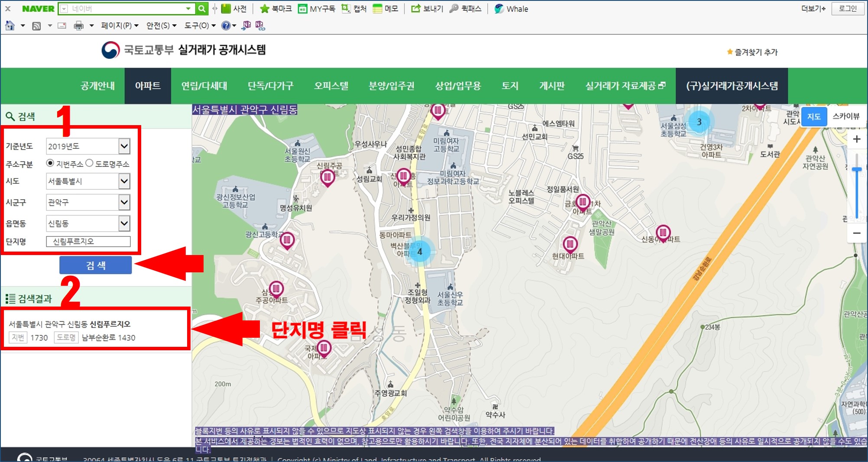Image resolution: width=868 pixels, height=462 pixels.
Task: Click the 단지명 input field
Action: point(88,242)
